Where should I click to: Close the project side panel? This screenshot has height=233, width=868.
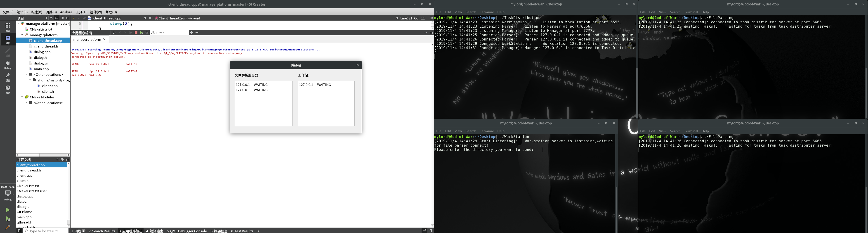point(67,18)
